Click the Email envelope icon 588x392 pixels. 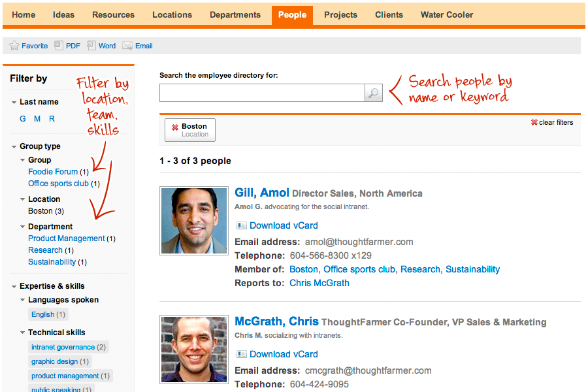pyautogui.click(x=127, y=46)
